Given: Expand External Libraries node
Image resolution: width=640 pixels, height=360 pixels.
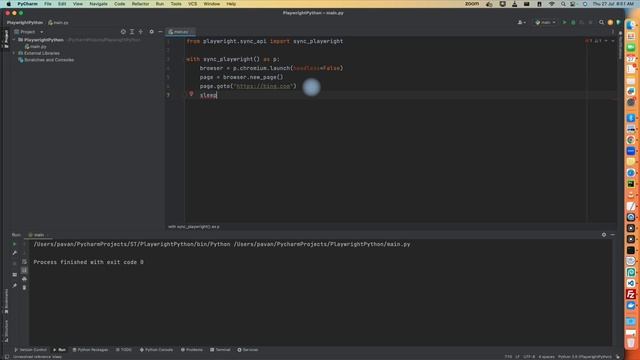Looking at the screenshot, I should click(x=14, y=53).
